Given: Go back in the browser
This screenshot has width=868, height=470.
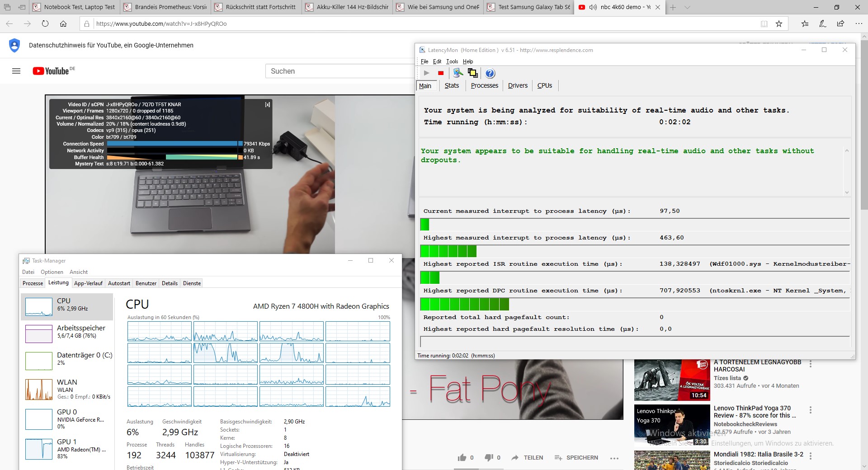Looking at the screenshot, I should point(9,23).
